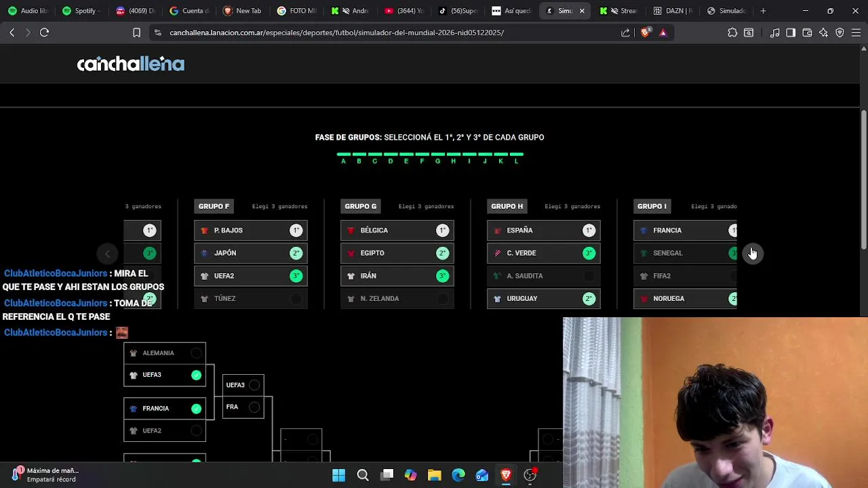868x488 pixels.
Task: Open the Extensions puzzle icon
Action: point(732,33)
